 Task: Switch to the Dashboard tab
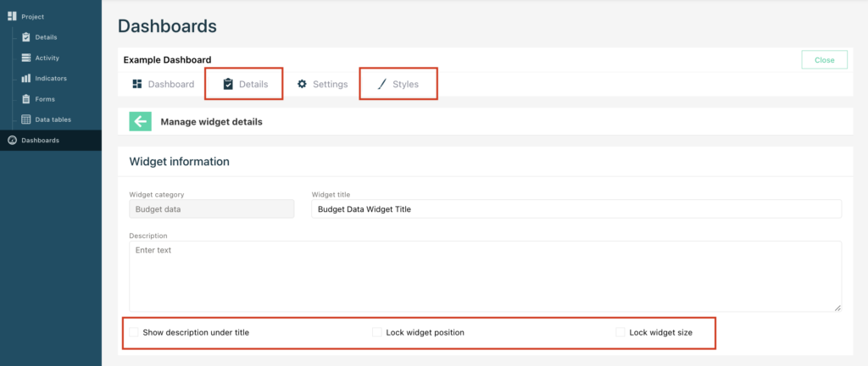tap(164, 84)
